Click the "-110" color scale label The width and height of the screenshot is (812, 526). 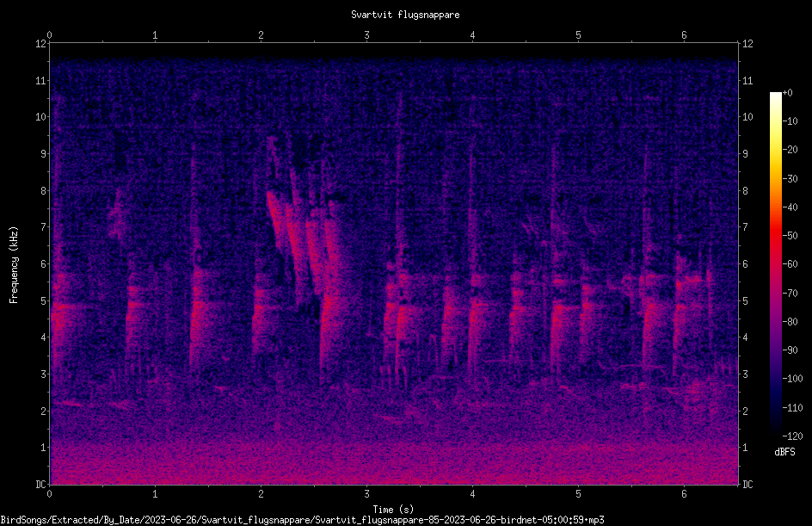point(793,408)
